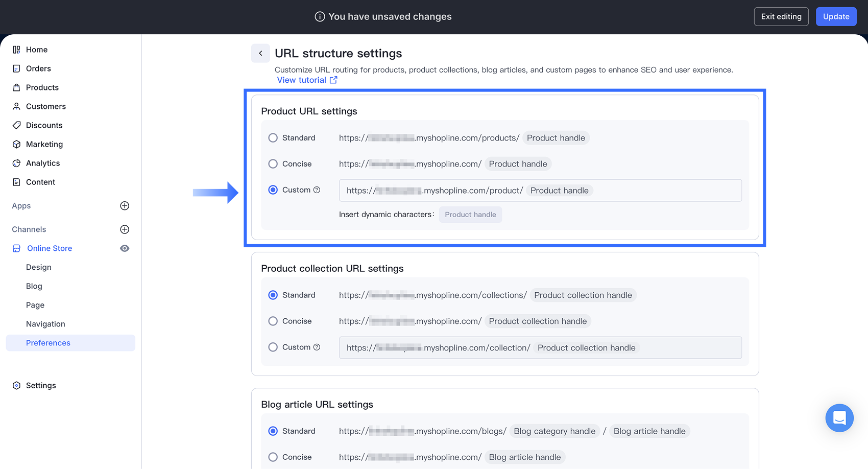
Task: Go to Navigation under Online Store
Action: pos(45,324)
